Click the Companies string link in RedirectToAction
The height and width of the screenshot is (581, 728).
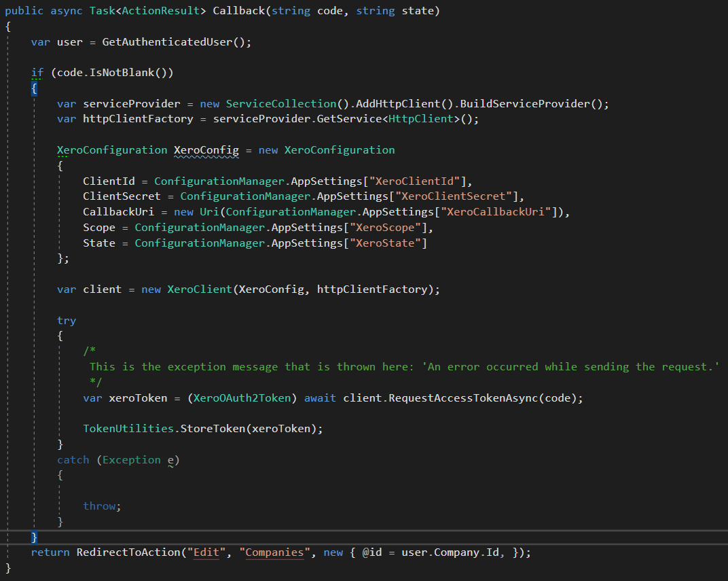274,552
